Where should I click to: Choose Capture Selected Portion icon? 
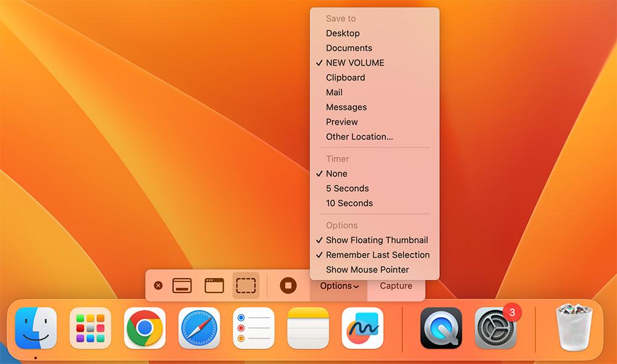(x=246, y=286)
